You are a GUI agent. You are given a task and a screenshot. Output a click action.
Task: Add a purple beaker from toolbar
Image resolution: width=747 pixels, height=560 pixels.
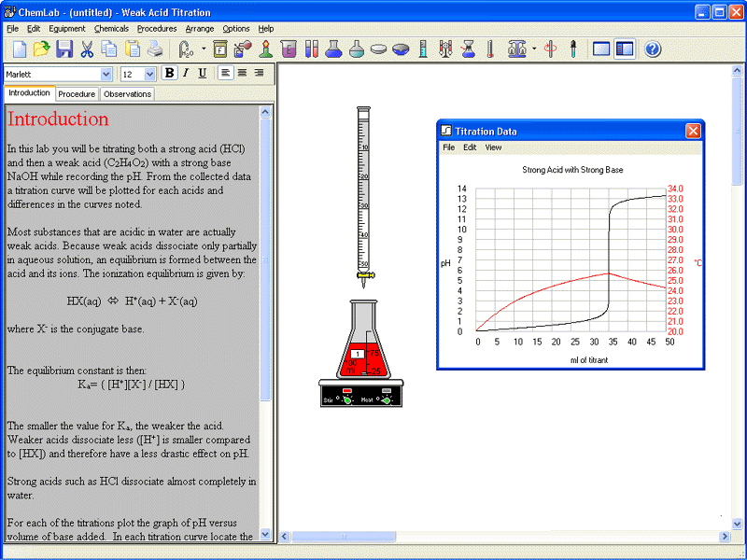tap(289, 49)
